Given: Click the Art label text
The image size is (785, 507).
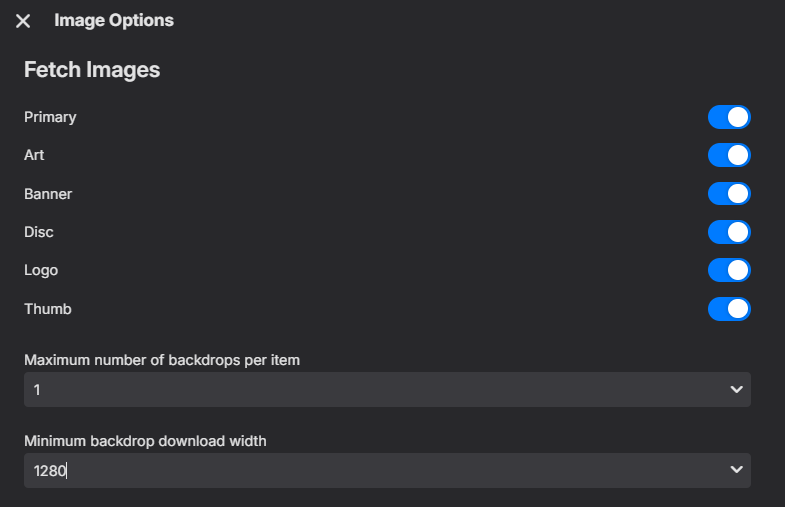Looking at the screenshot, I should (34, 155).
